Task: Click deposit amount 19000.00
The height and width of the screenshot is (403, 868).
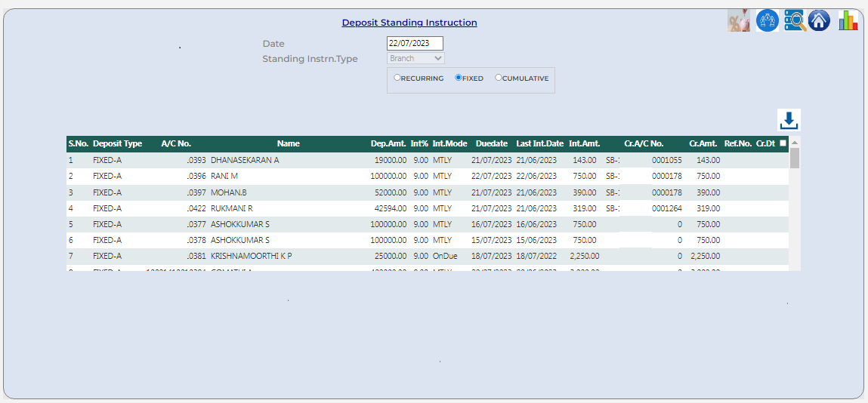Action: pyautogui.click(x=391, y=160)
